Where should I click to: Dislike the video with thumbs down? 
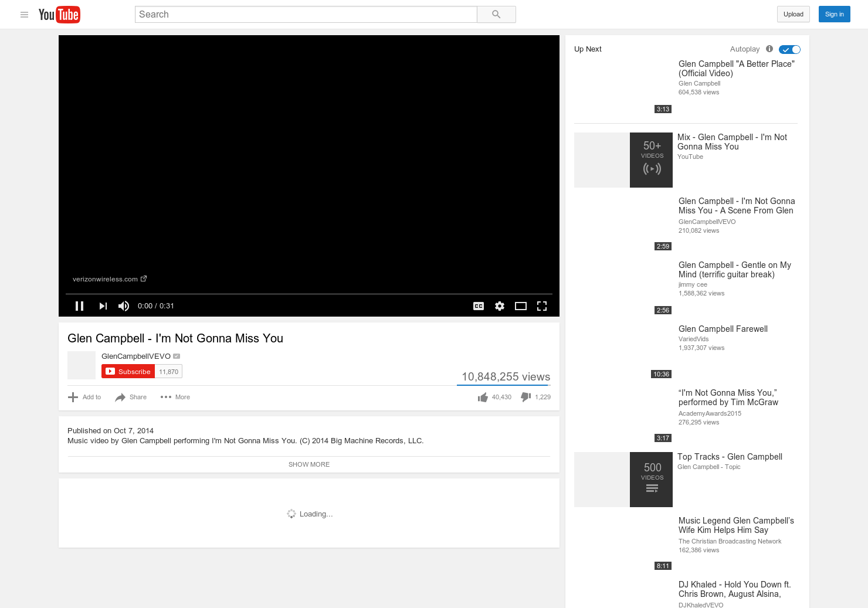535,397
